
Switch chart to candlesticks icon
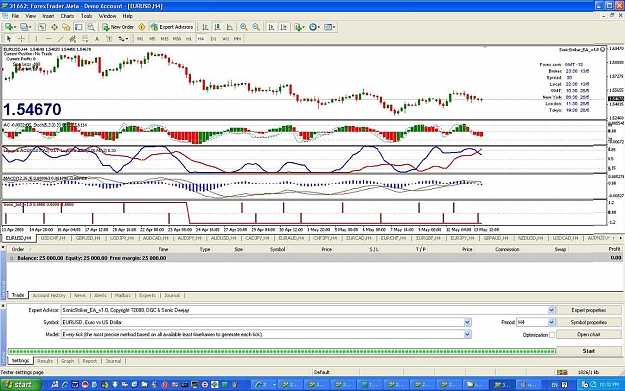217,27
